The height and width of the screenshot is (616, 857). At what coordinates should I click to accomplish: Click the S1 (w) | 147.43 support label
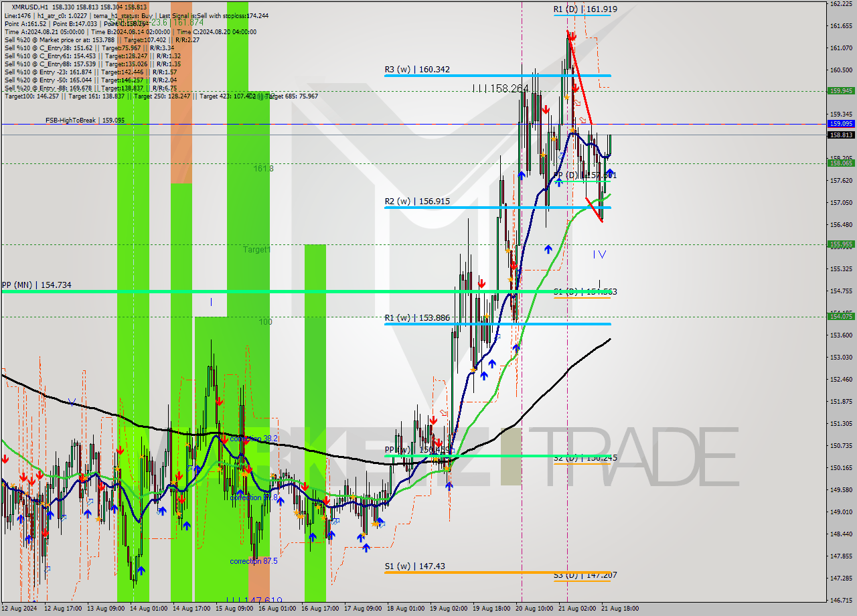pyautogui.click(x=414, y=566)
